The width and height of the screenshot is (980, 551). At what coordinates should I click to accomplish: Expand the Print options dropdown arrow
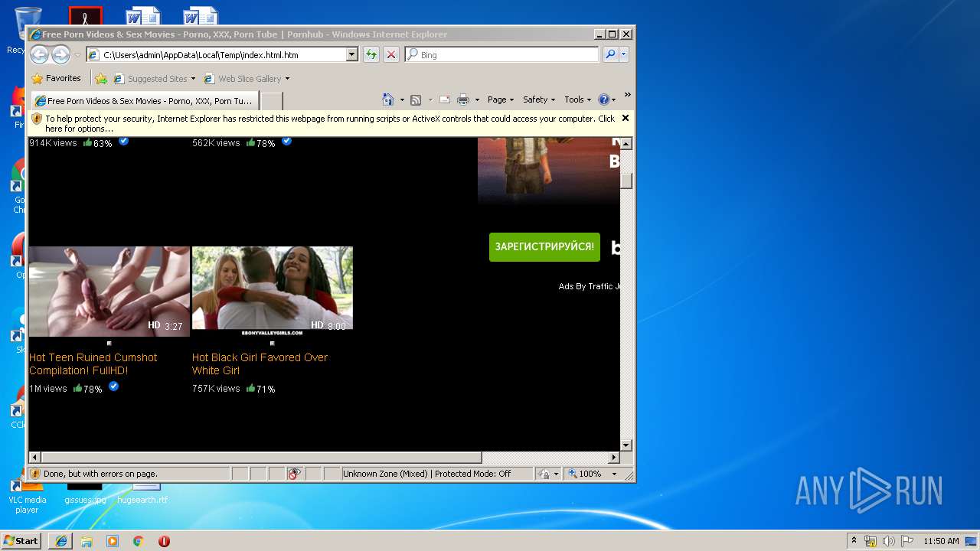pyautogui.click(x=477, y=99)
